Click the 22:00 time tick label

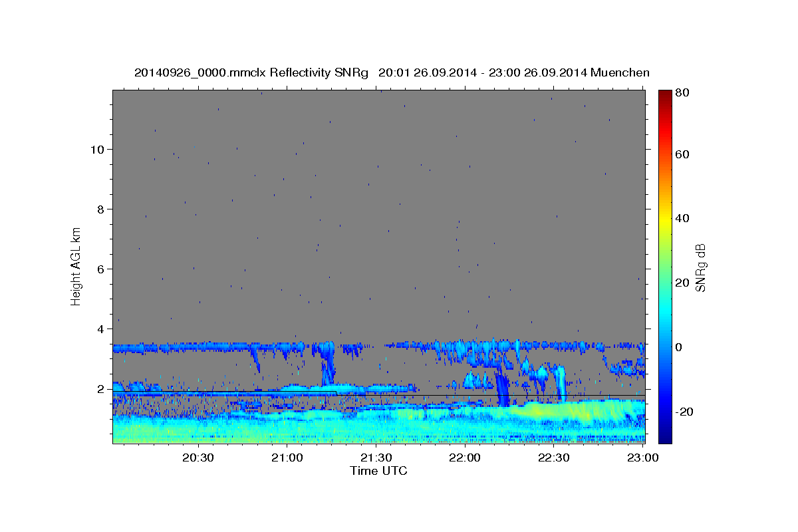pyautogui.click(x=464, y=458)
